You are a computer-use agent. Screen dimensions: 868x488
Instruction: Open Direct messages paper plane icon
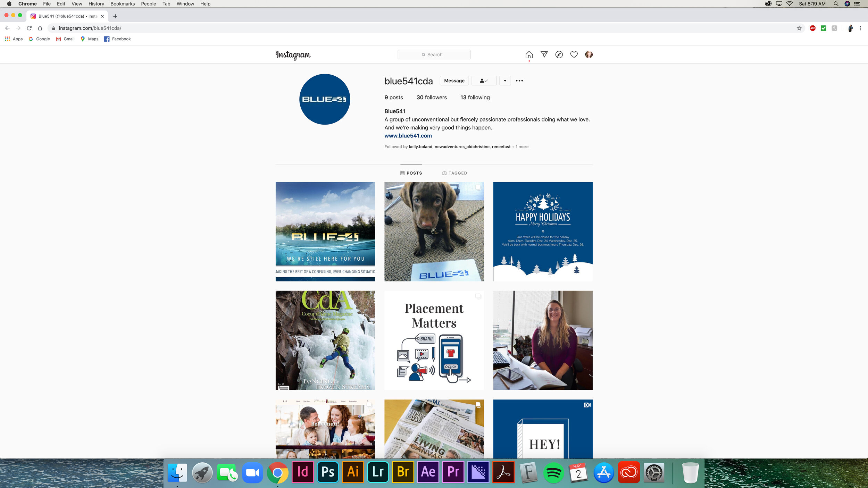click(x=544, y=54)
